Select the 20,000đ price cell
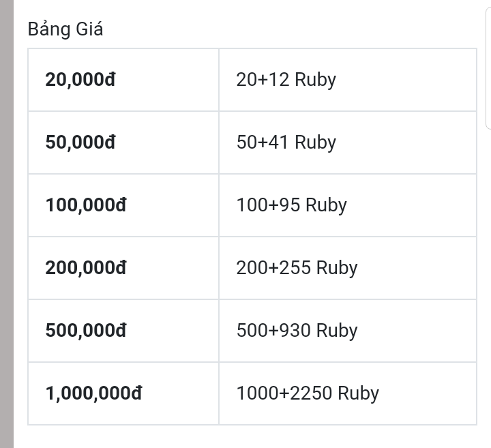 pos(123,80)
